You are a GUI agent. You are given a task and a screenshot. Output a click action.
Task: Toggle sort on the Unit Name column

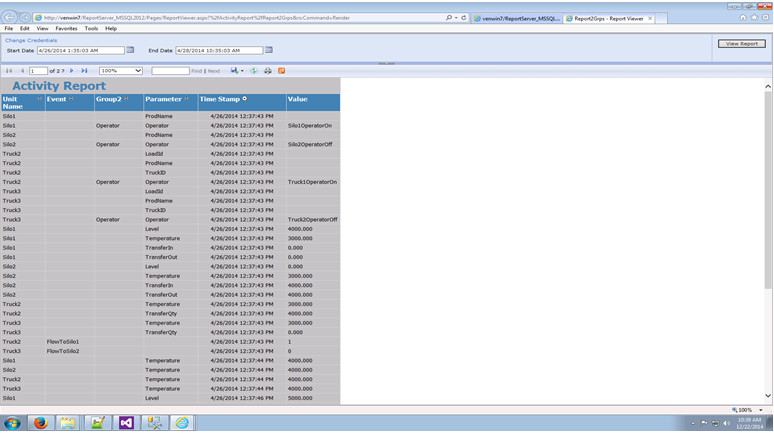[x=39, y=99]
